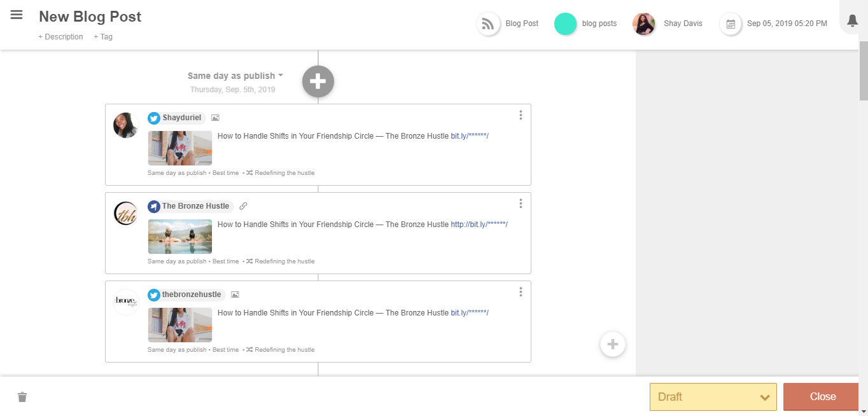Click image attachment icon next to Shayduriel
The image size is (868, 416).
[x=215, y=118]
